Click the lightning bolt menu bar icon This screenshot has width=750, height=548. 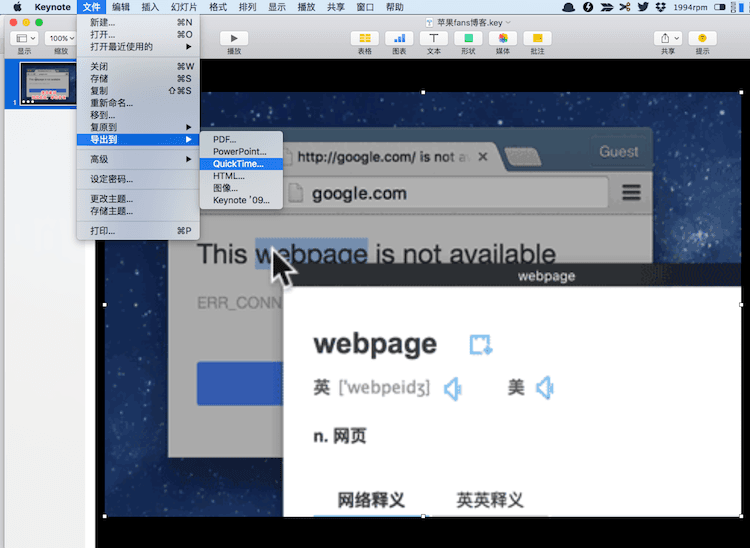(588, 7)
